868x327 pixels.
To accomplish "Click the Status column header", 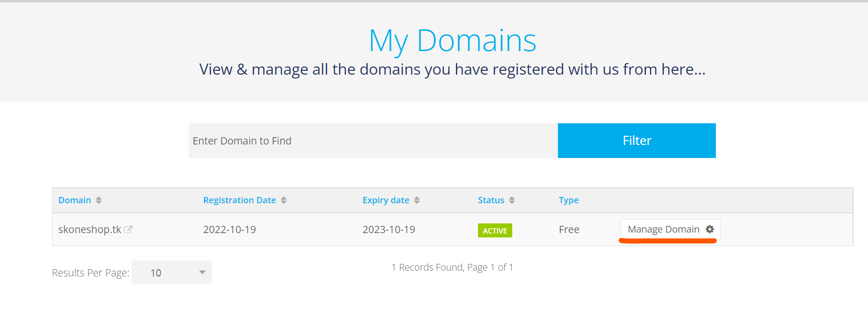I will click(491, 200).
